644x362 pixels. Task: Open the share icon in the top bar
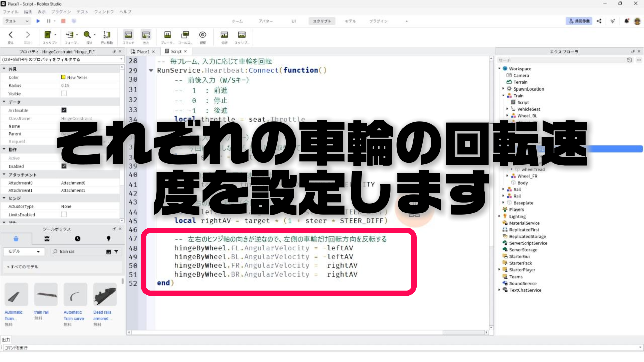click(599, 21)
